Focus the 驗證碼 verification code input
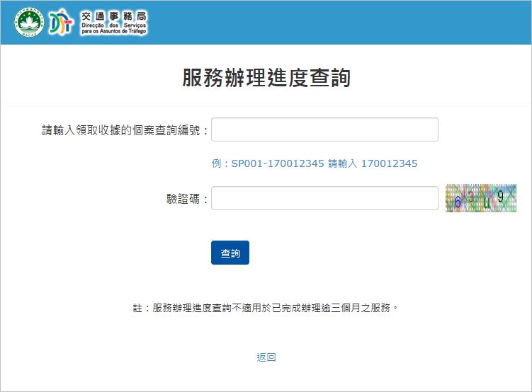Screen dimensions: 532x392 324,198
